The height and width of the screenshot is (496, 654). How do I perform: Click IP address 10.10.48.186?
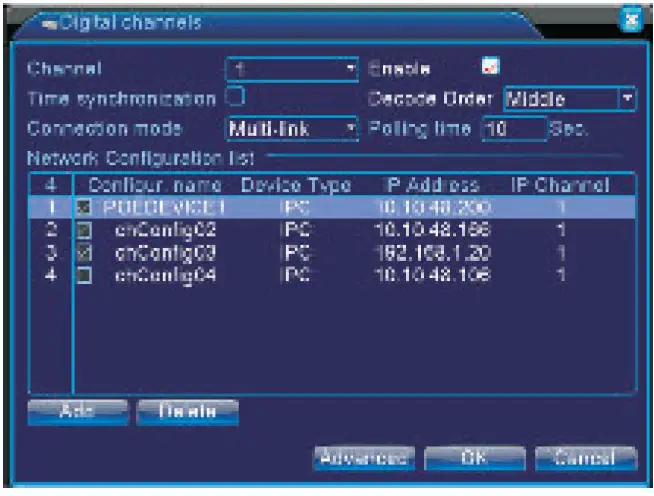click(x=432, y=230)
